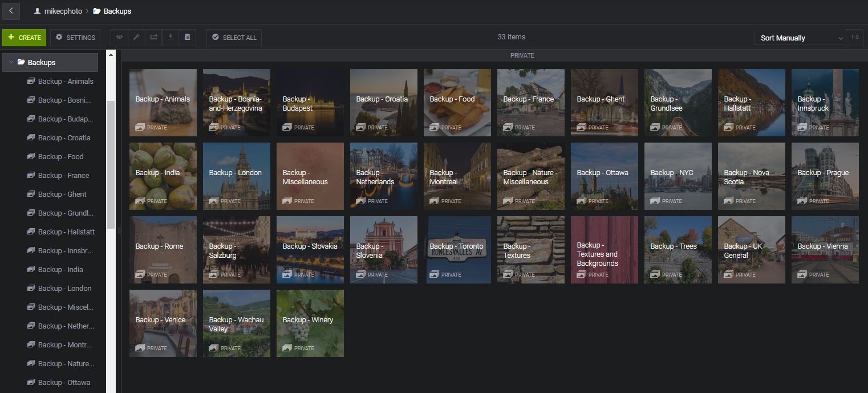Open the Backup - Toronto gallery thumbnail
This screenshot has height=393, width=868.
click(457, 250)
